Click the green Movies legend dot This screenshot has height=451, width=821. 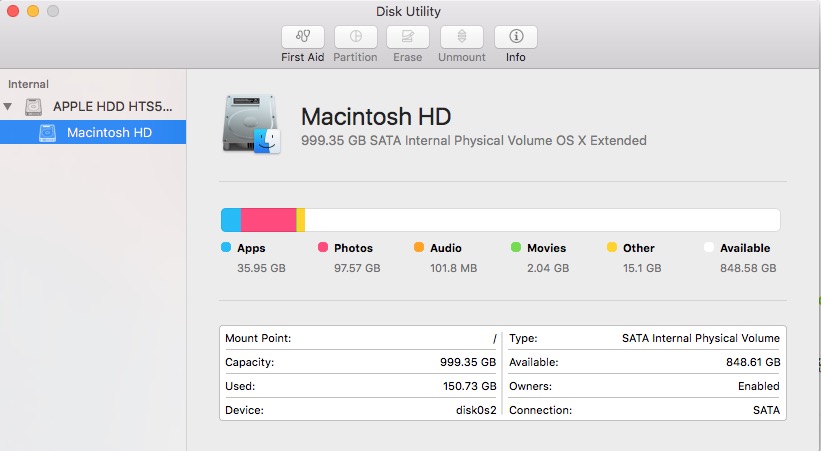coord(516,247)
